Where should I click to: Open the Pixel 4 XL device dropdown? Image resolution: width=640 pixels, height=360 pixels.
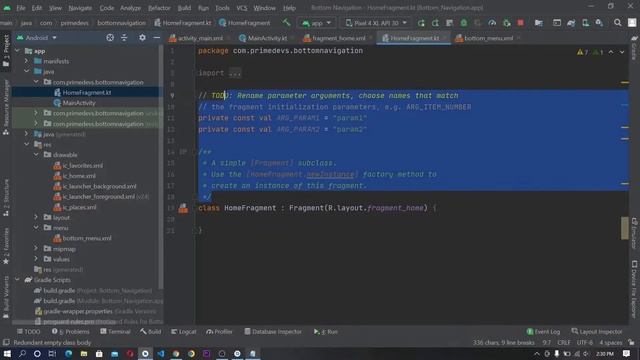tap(376, 23)
